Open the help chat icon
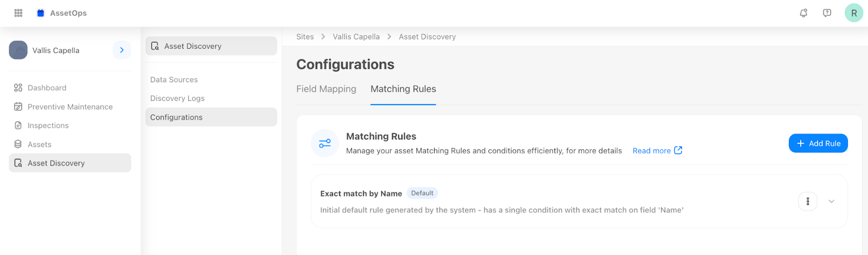Viewport: 868px width, 255px height. [x=827, y=13]
